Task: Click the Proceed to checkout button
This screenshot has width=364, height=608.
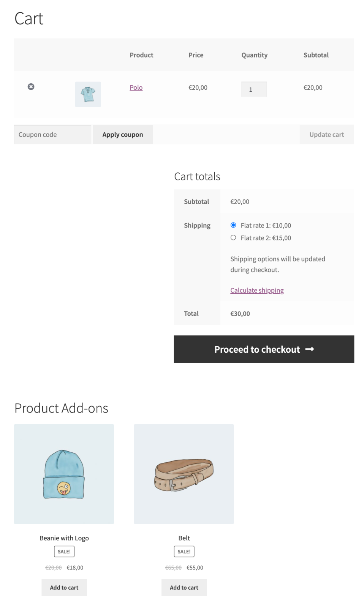Action: [264, 349]
